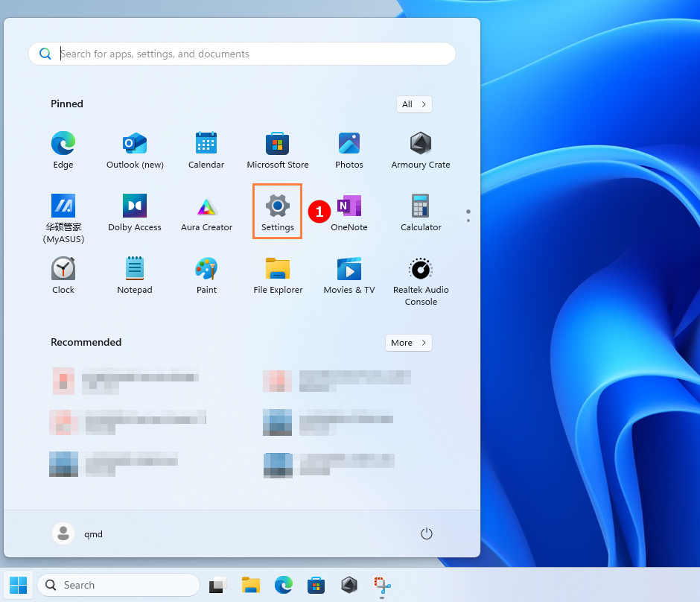Open Microsoft Store from pinned apps
The image size is (700, 602).
(278, 150)
